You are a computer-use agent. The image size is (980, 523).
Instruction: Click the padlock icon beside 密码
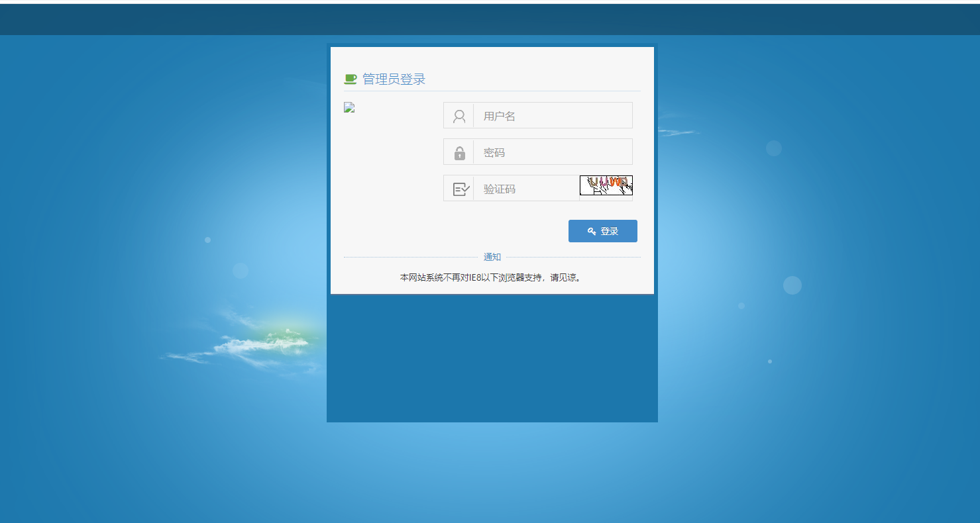(459, 153)
